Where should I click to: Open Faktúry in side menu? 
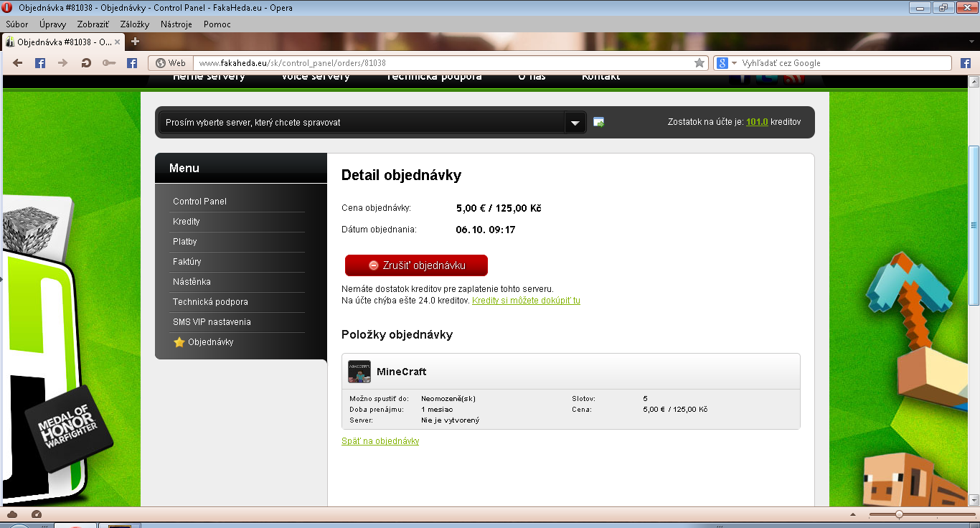coord(187,262)
